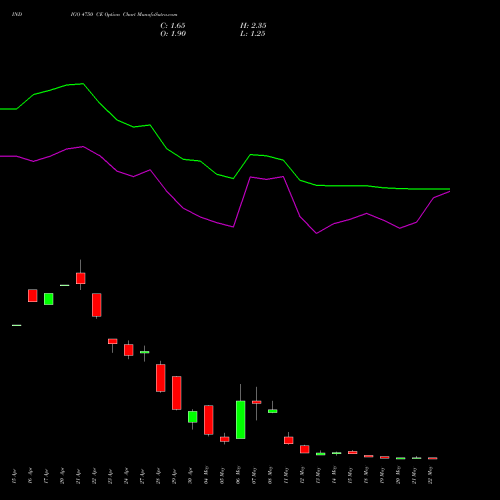Click the green candle on 30 Apr
The image size is (500, 500).
[x=193, y=417]
